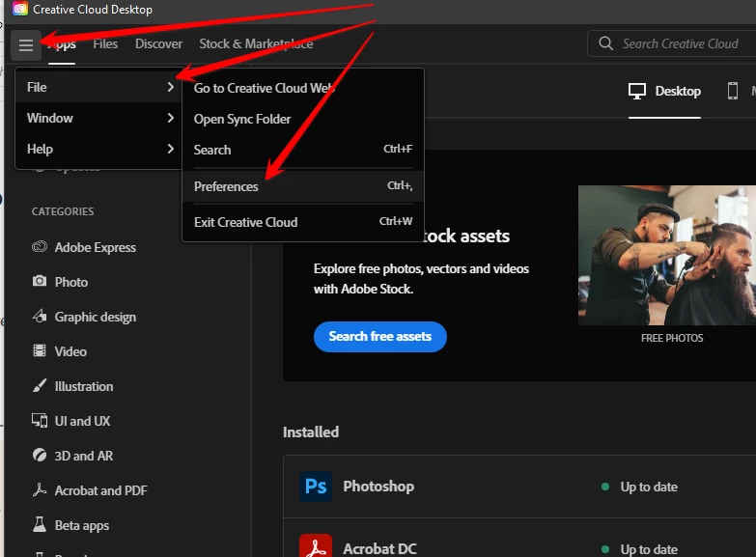
Task: Open the File menu entry
Action: [x=98, y=87]
